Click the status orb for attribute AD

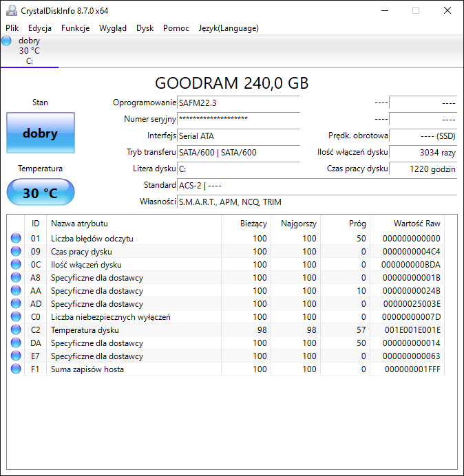pyautogui.click(x=16, y=303)
